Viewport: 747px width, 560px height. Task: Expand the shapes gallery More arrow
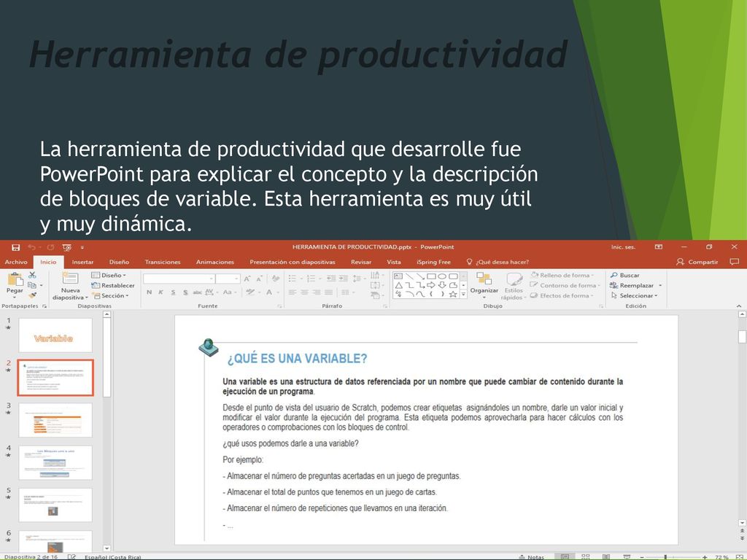click(x=463, y=295)
